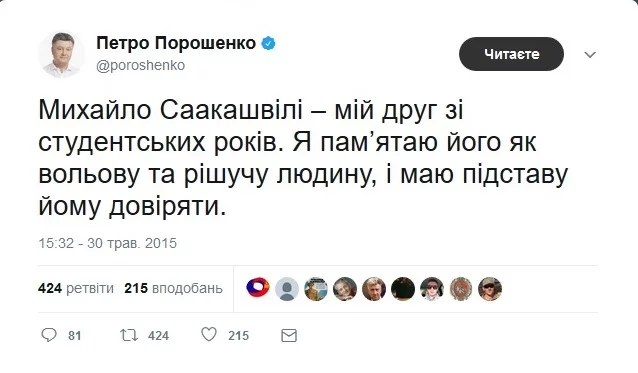This screenshot has width=638, height=373.
Task: Toggle the Читаєте following button
Action: click(511, 54)
